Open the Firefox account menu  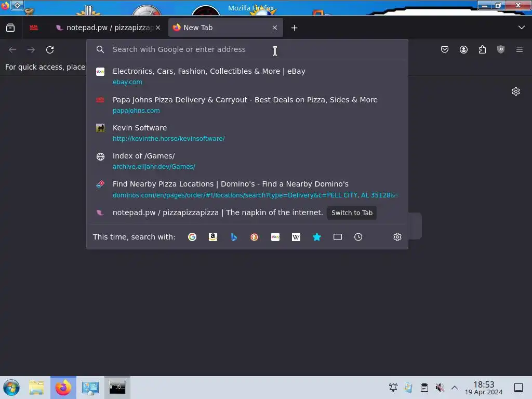[x=463, y=49]
